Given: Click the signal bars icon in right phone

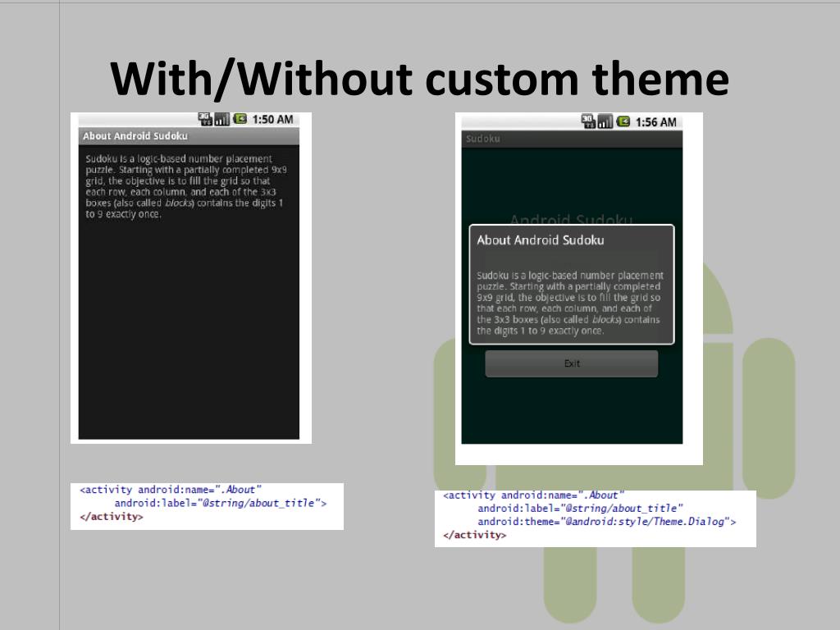Looking at the screenshot, I should (x=605, y=121).
